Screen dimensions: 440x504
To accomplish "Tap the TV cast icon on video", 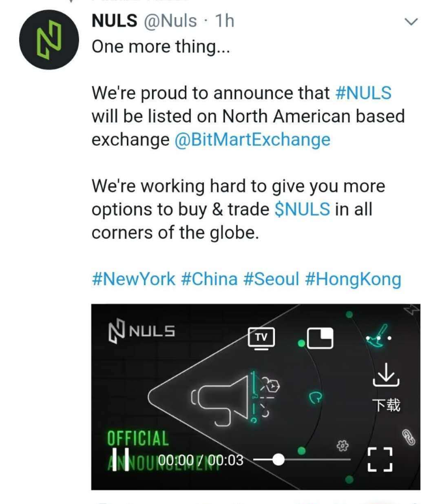I will tap(261, 338).
